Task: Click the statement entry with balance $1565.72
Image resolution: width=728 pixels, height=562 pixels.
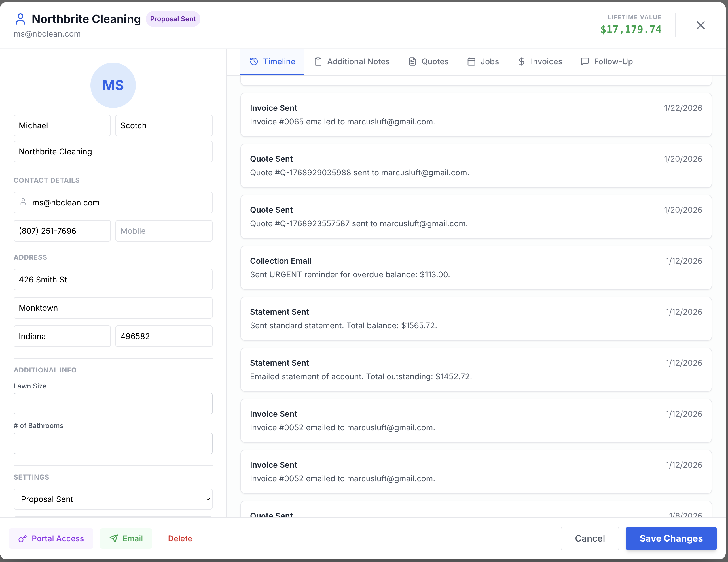Action: click(476, 318)
